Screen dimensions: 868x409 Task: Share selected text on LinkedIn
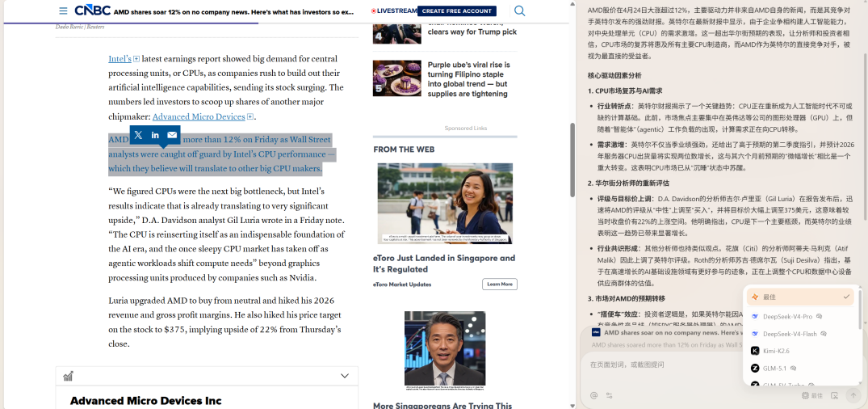(x=155, y=135)
